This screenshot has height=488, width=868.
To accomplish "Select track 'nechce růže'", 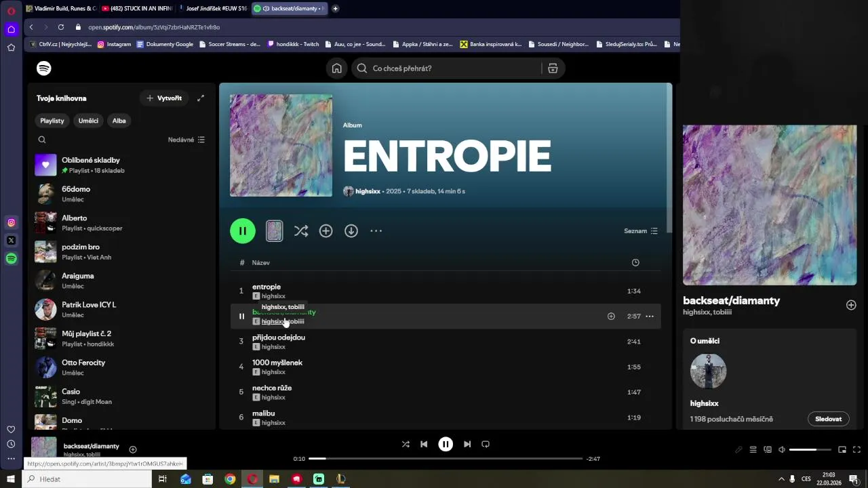I will [446, 392].
